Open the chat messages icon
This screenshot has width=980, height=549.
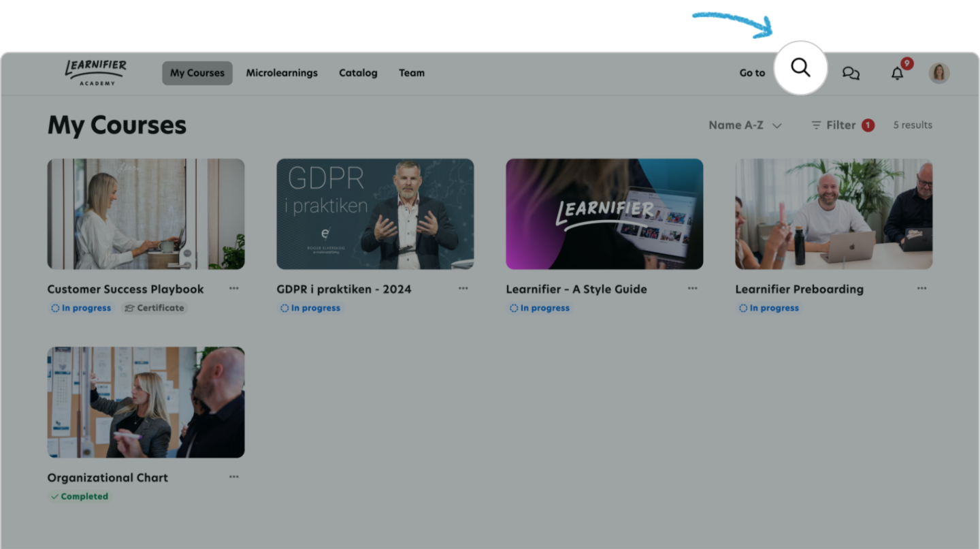[851, 73]
